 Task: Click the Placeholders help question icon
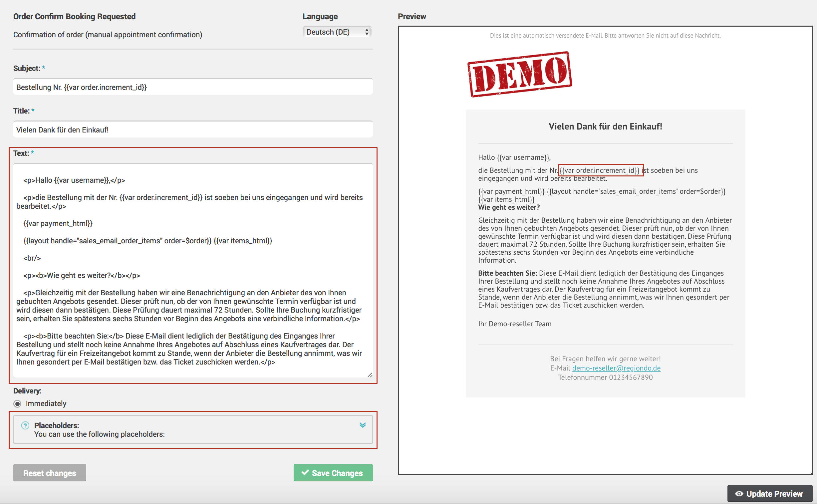[25, 425]
